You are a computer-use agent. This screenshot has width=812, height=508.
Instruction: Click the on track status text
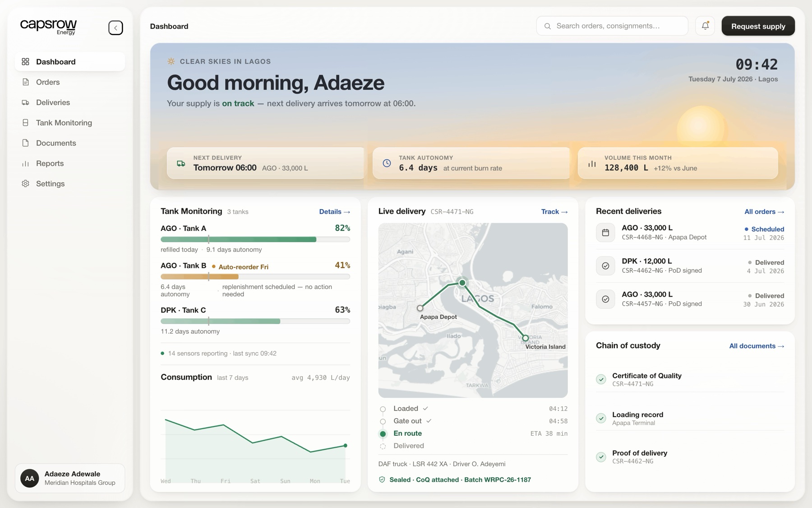tap(238, 103)
